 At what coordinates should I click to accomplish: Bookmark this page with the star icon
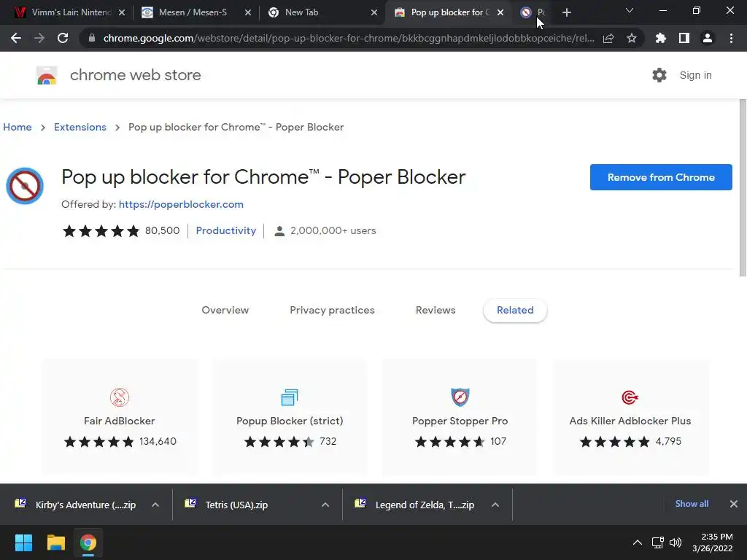(632, 38)
